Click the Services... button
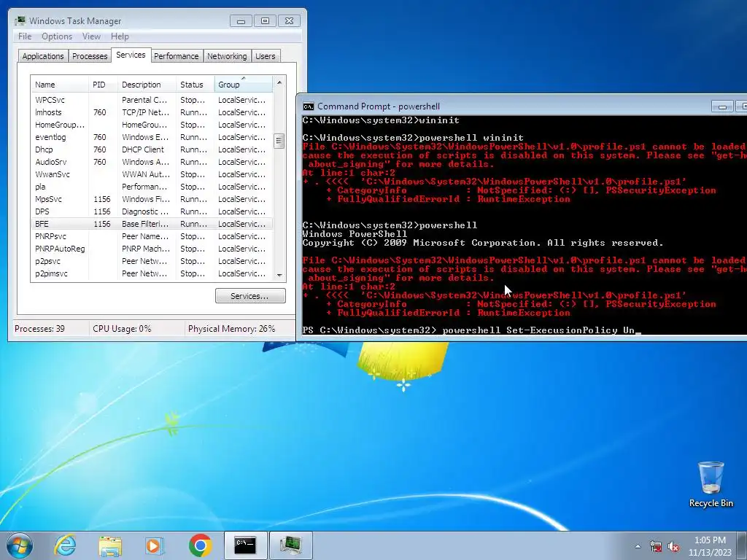Viewport: 747px width, 560px height. coord(250,296)
